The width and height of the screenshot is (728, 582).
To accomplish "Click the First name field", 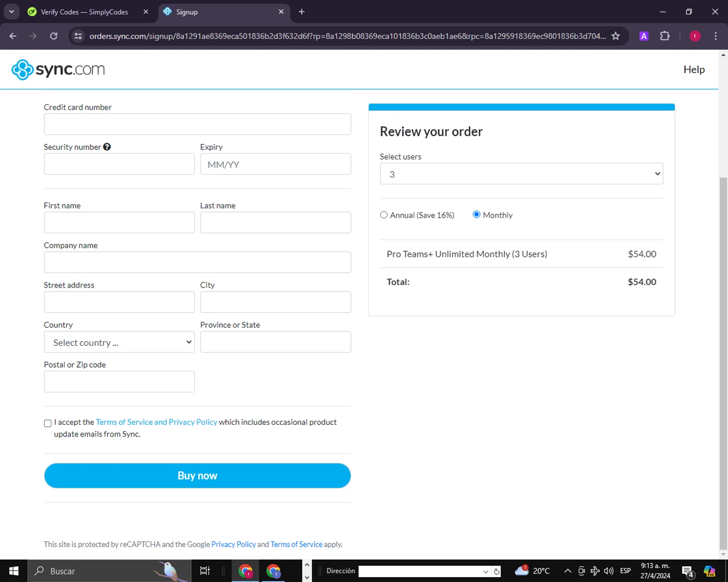I will click(119, 222).
